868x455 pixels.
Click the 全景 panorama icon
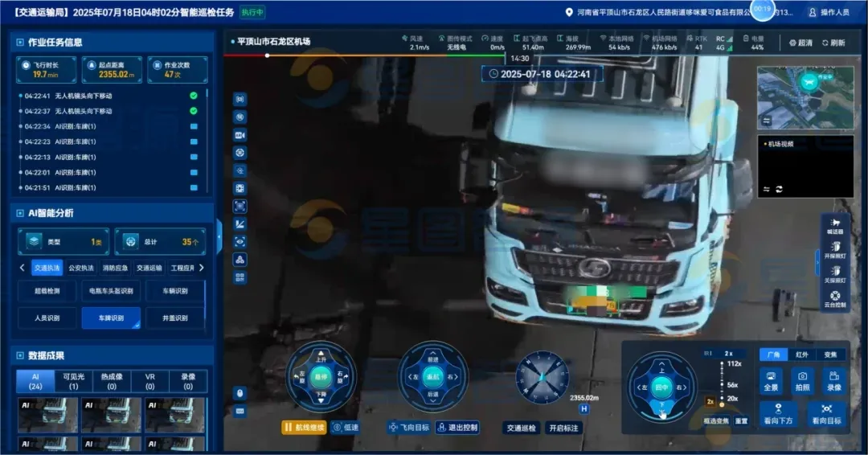click(770, 380)
